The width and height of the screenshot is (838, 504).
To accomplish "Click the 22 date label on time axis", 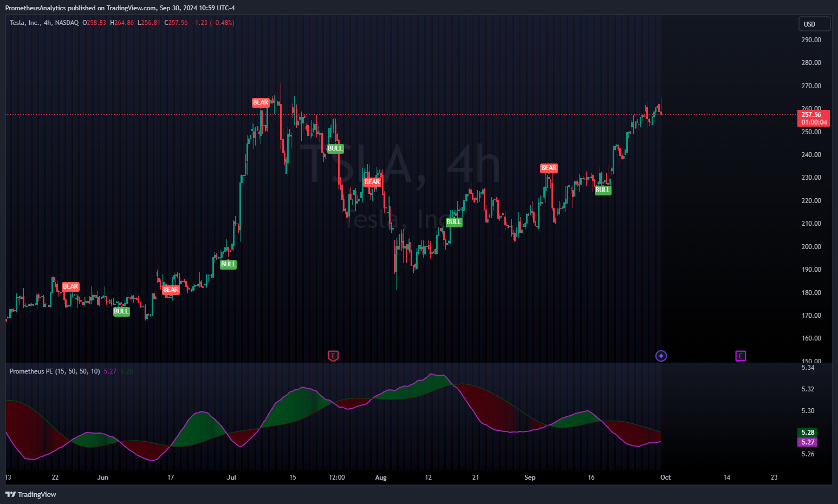I will click(55, 477).
